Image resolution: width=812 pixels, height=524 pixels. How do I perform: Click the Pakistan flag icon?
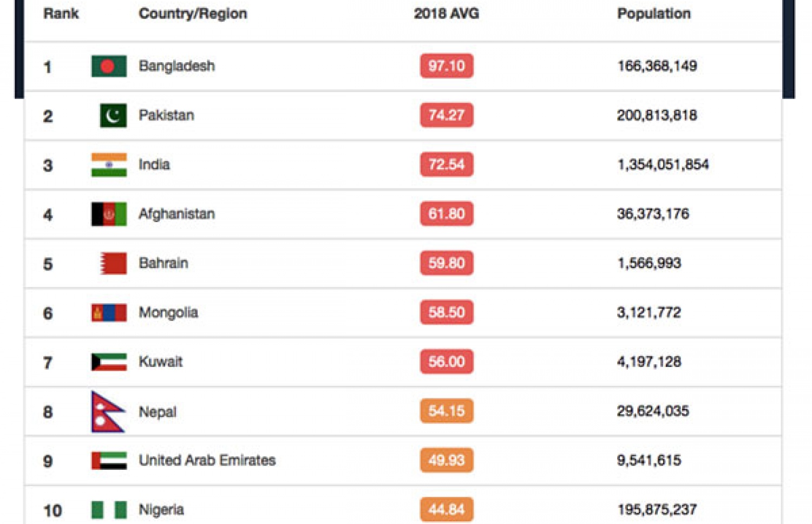point(113,115)
